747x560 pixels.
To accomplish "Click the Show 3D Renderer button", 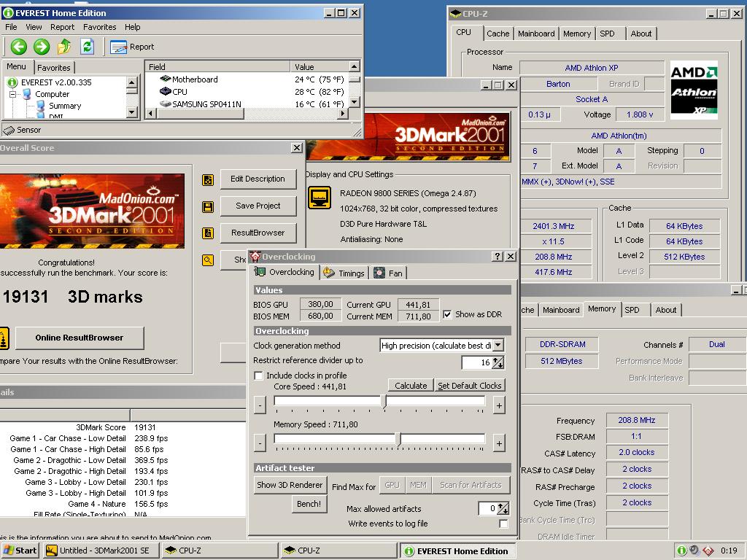I will [x=290, y=485].
